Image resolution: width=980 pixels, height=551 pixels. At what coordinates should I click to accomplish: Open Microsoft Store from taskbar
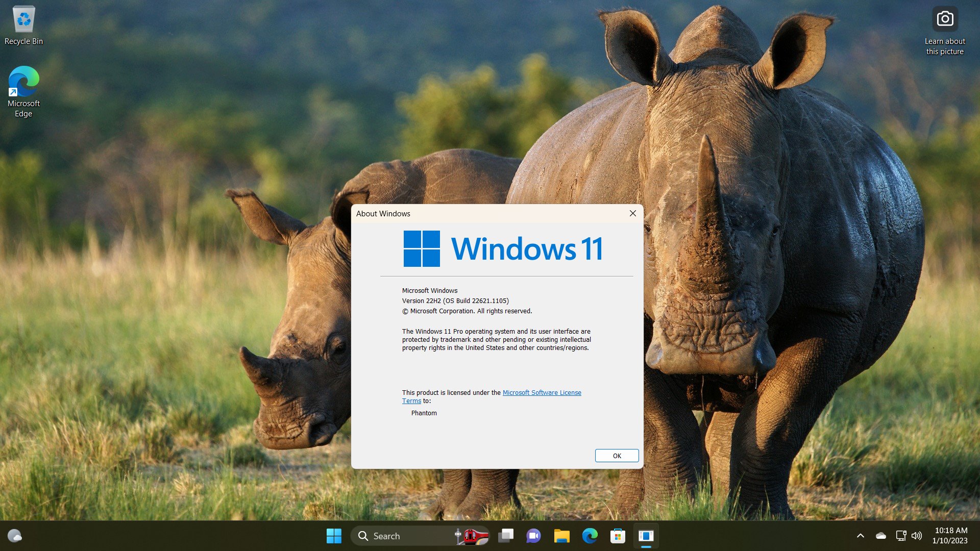pos(618,536)
